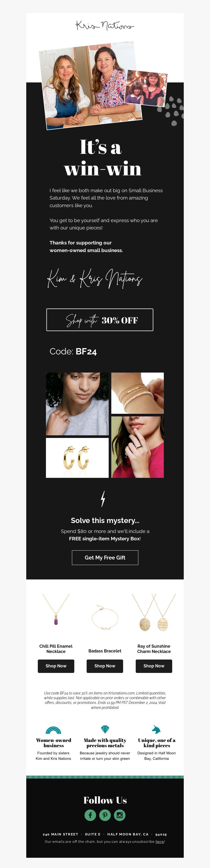This screenshot has width=210, height=868.
Task: Click the Kris Nations logo at top
Action: pos(105,25)
